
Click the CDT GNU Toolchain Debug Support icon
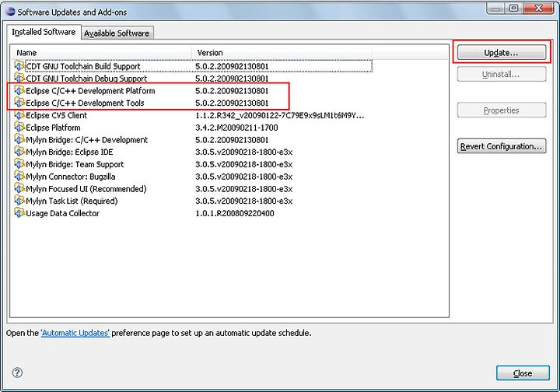point(19,79)
